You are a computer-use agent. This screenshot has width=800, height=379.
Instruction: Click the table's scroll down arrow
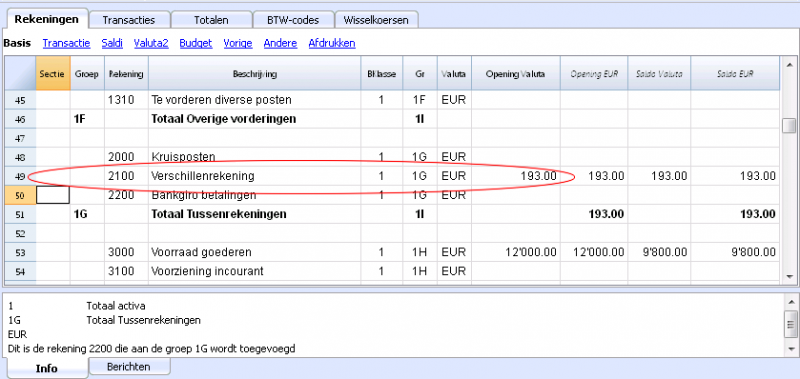click(x=789, y=276)
